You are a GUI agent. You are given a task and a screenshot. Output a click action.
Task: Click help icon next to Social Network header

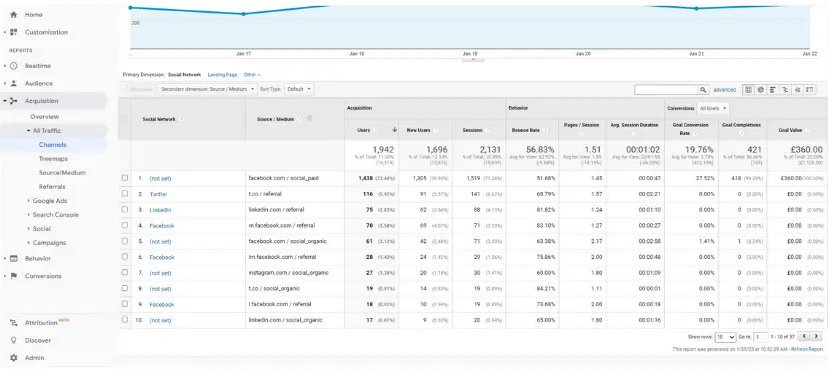(x=181, y=119)
